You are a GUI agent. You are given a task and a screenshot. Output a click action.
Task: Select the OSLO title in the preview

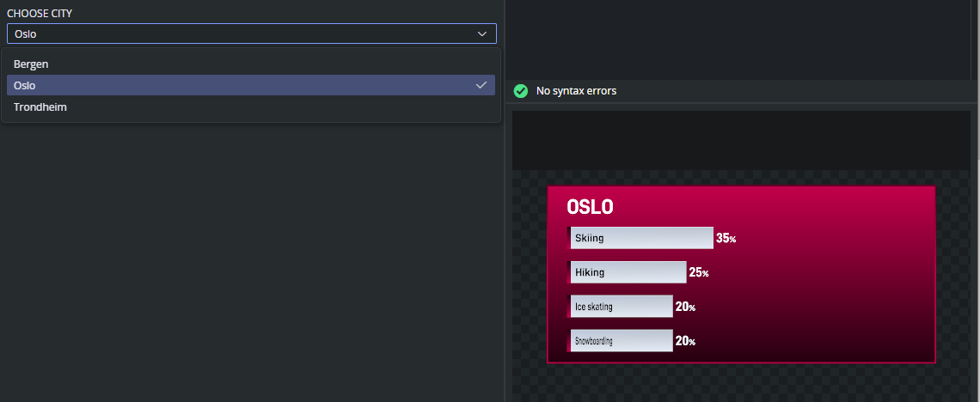pyautogui.click(x=590, y=207)
